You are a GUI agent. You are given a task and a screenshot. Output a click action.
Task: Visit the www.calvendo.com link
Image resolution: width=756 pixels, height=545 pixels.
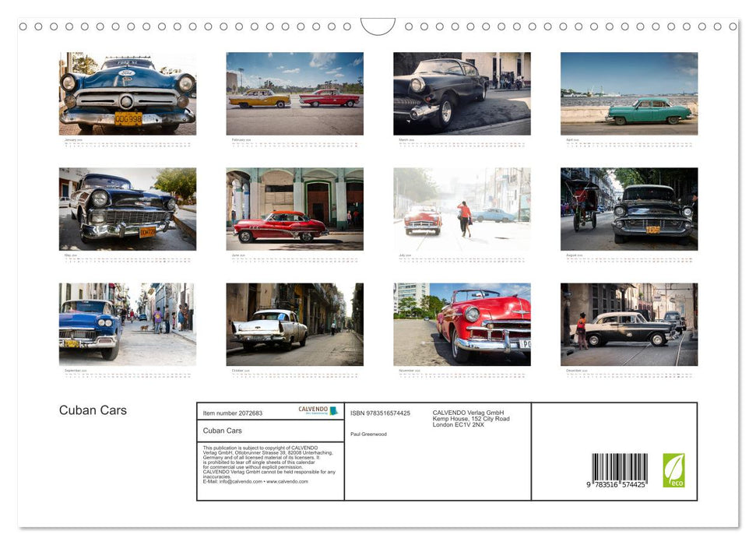[287, 482]
